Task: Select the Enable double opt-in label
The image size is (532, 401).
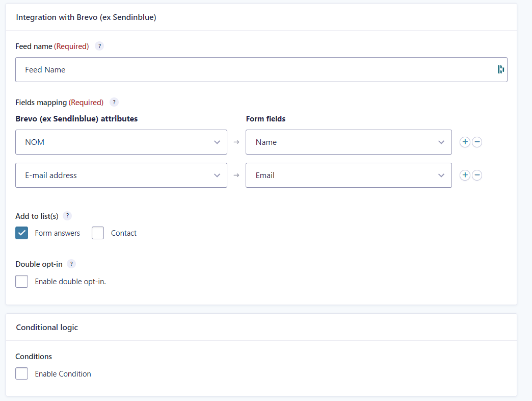Action: coord(70,282)
